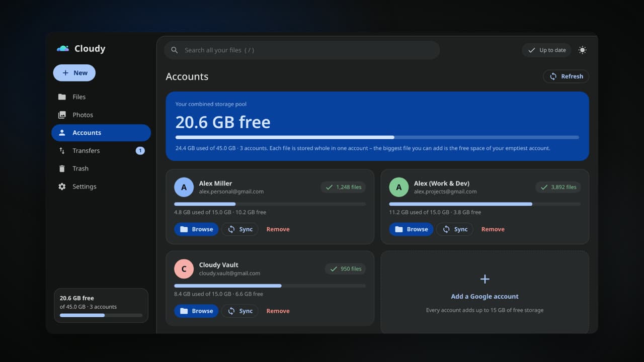The height and width of the screenshot is (362, 644).
Task: Add a Google account
Action: pyautogui.click(x=485, y=292)
